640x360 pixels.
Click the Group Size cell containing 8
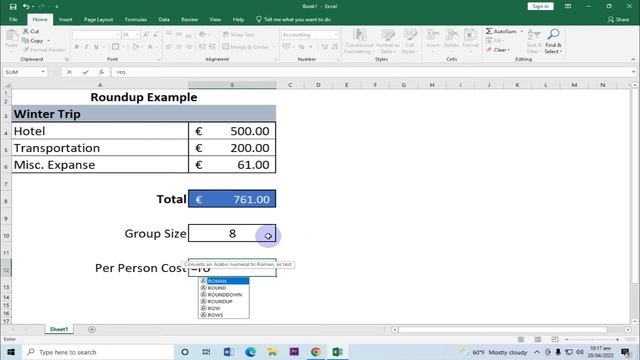tap(232, 233)
